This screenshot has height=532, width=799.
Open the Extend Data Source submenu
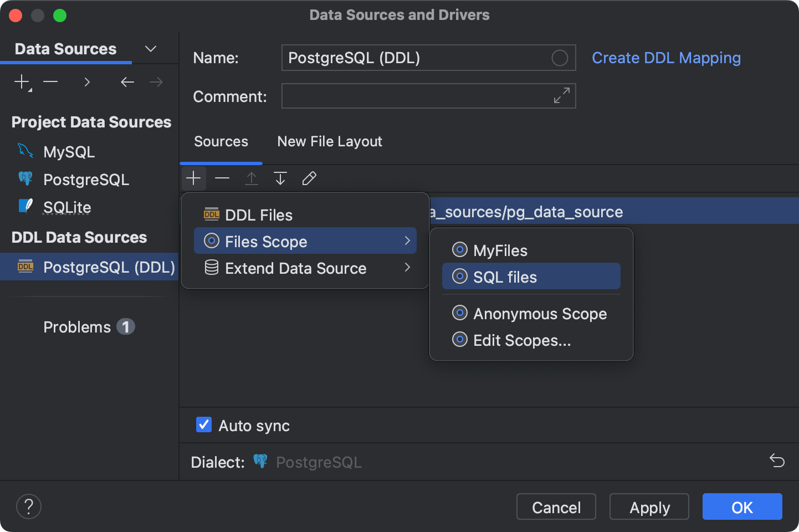[x=295, y=268]
